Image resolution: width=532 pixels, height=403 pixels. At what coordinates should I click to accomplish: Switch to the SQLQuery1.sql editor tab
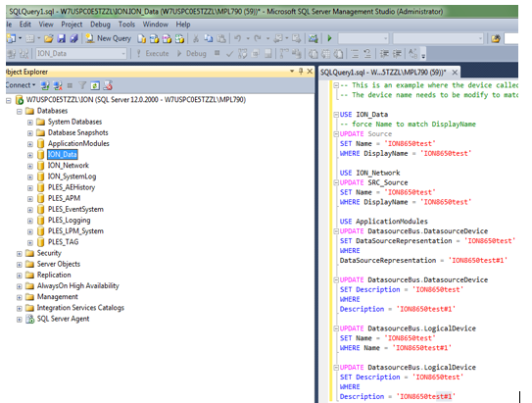(x=383, y=73)
